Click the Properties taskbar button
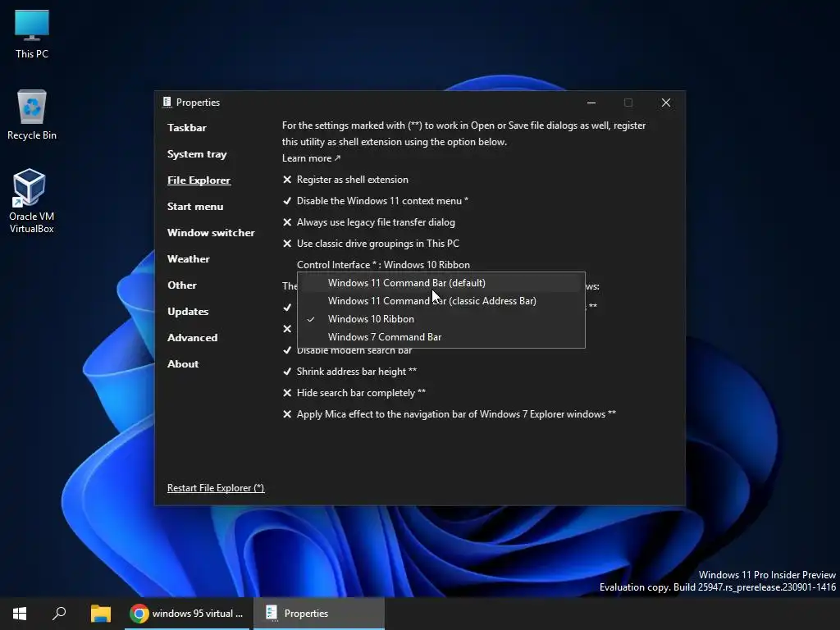The image size is (840, 630). click(319, 614)
